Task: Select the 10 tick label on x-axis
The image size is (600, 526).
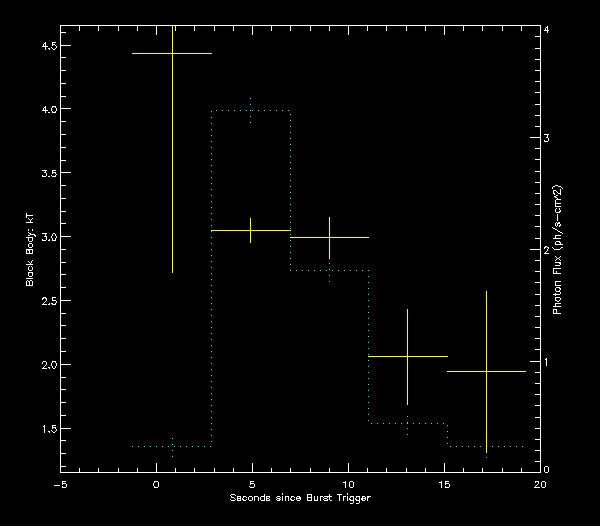Action: [x=348, y=484]
